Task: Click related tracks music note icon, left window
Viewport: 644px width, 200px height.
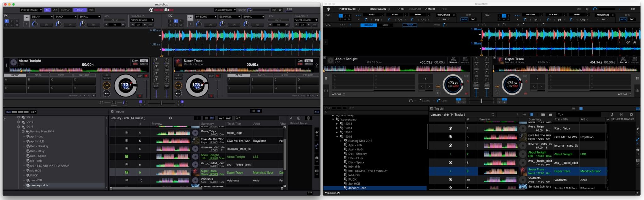Action: click(291, 118)
